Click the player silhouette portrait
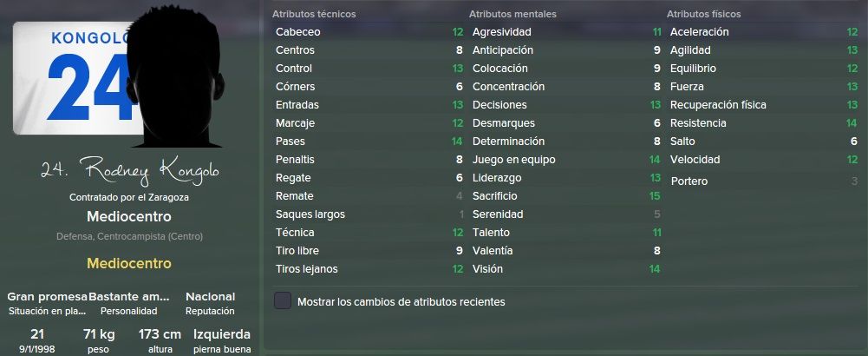Viewport: 868px width, 356px height. (x=175, y=77)
